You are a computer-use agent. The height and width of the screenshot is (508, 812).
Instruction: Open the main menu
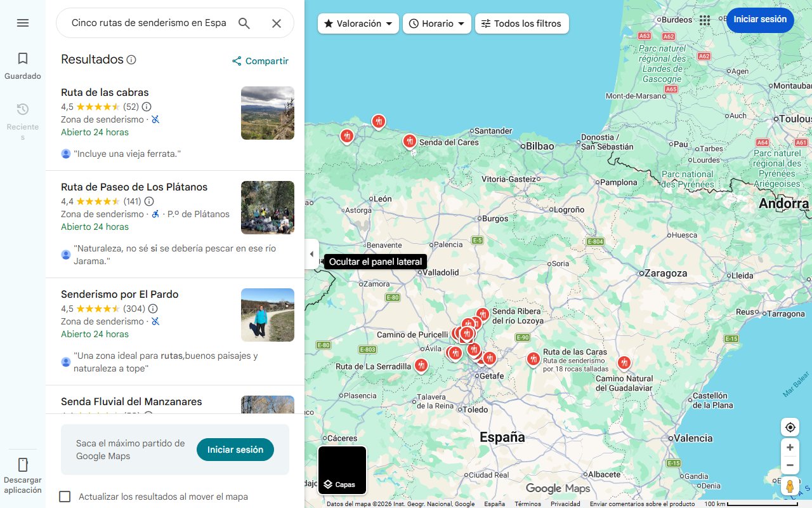pyautogui.click(x=23, y=23)
